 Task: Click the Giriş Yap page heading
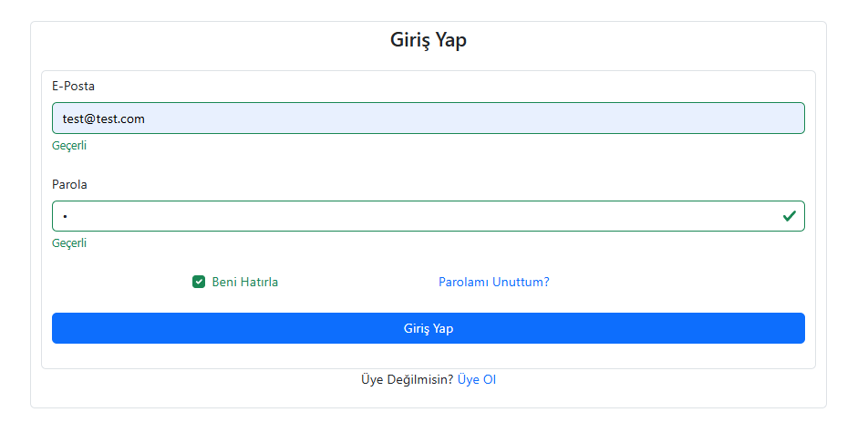429,40
